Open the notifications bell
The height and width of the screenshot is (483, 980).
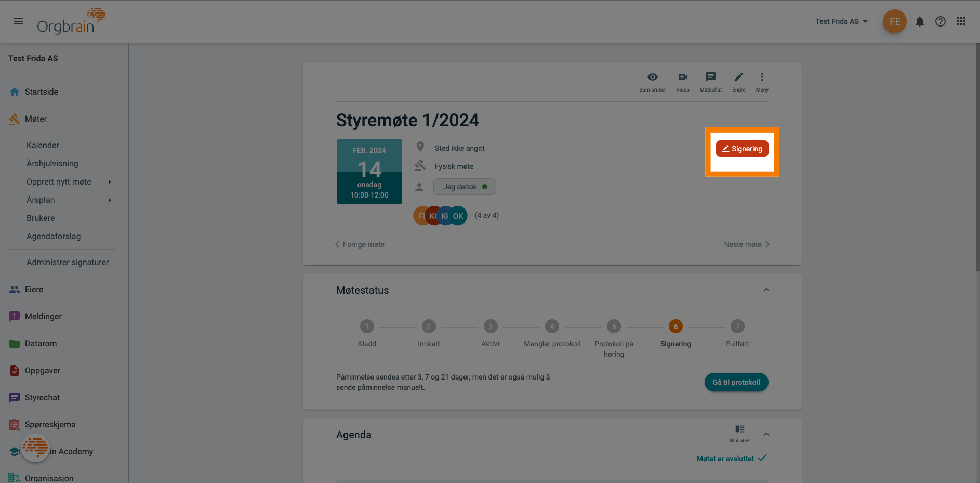tap(920, 21)
